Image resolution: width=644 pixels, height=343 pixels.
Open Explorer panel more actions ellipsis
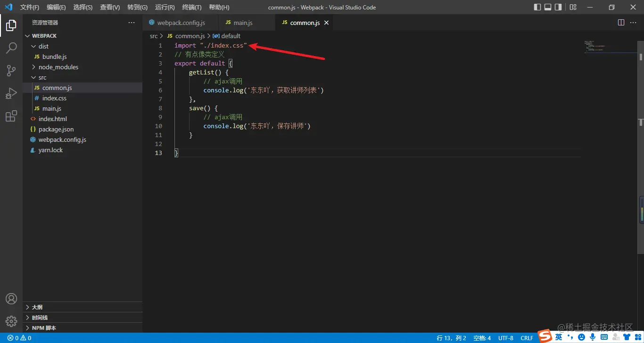click(x=132, y=23)
